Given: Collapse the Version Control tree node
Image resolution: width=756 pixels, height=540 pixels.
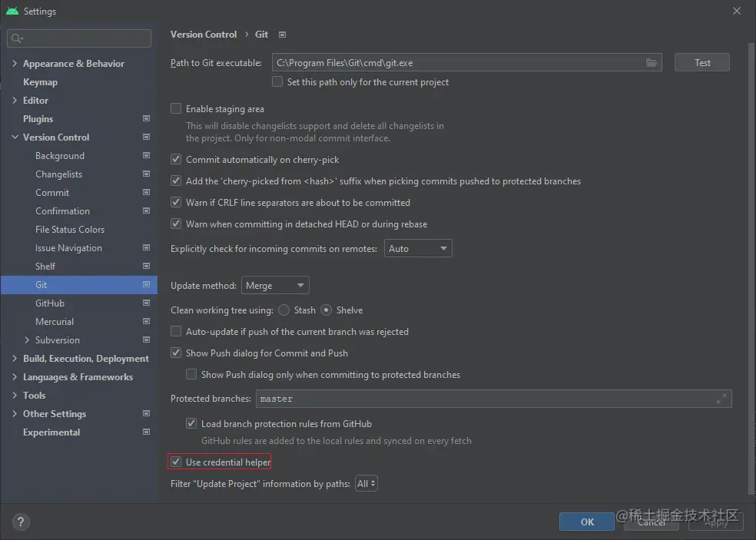Looking at the screenshot, I should coord(15,137).
